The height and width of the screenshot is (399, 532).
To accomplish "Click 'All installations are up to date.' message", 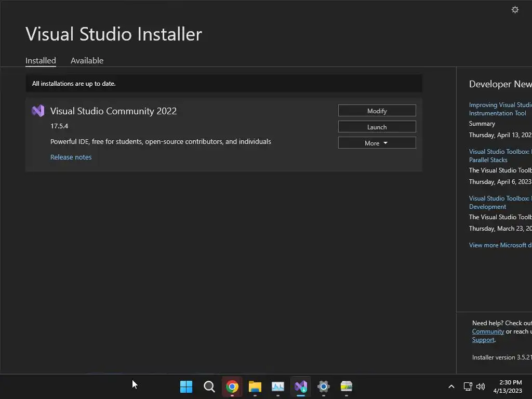I will pos(74,84).
